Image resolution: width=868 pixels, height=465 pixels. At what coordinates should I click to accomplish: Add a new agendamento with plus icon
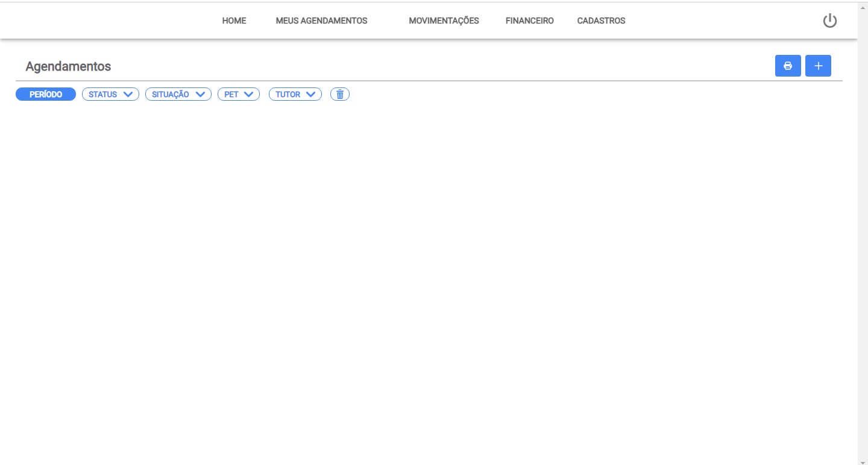pyautogui.click(x=818, y=66)
